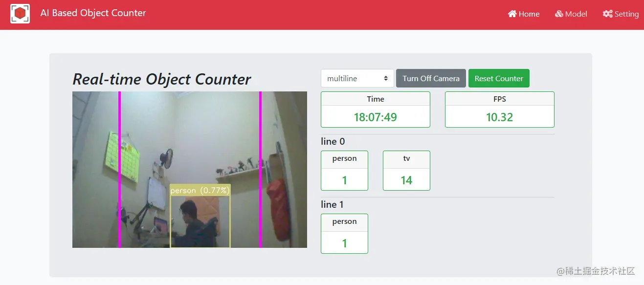Click the Setting gears icon

[x=607, y=14]
